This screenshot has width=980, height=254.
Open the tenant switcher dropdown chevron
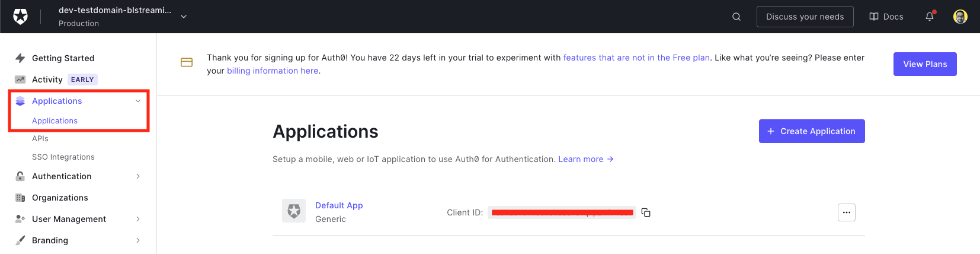click(184, 17)
